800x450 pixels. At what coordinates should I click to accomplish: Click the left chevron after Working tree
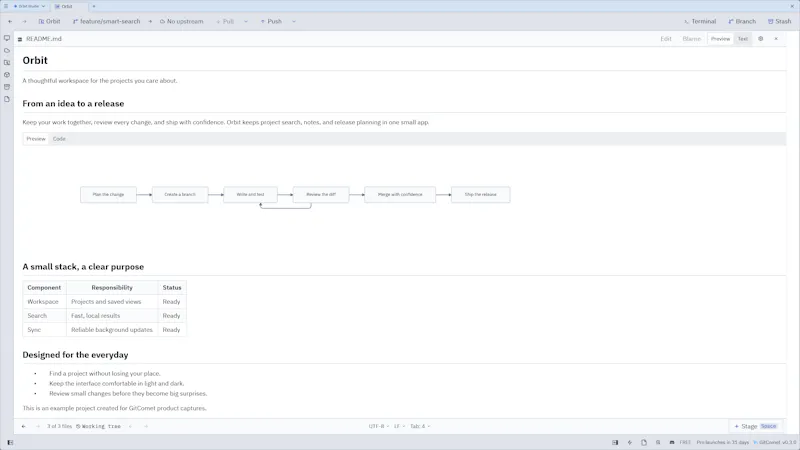(x=131, y=427)
